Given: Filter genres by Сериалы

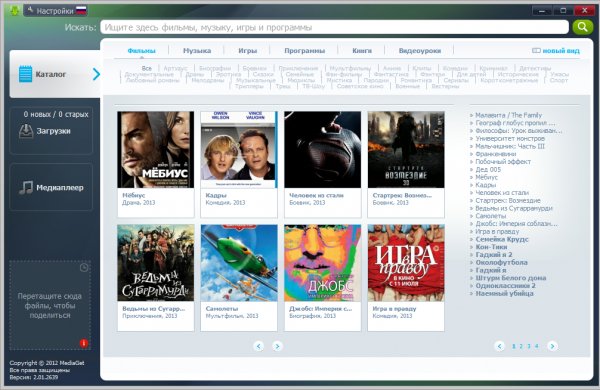Looking at the screenshot, I should 456,80.
